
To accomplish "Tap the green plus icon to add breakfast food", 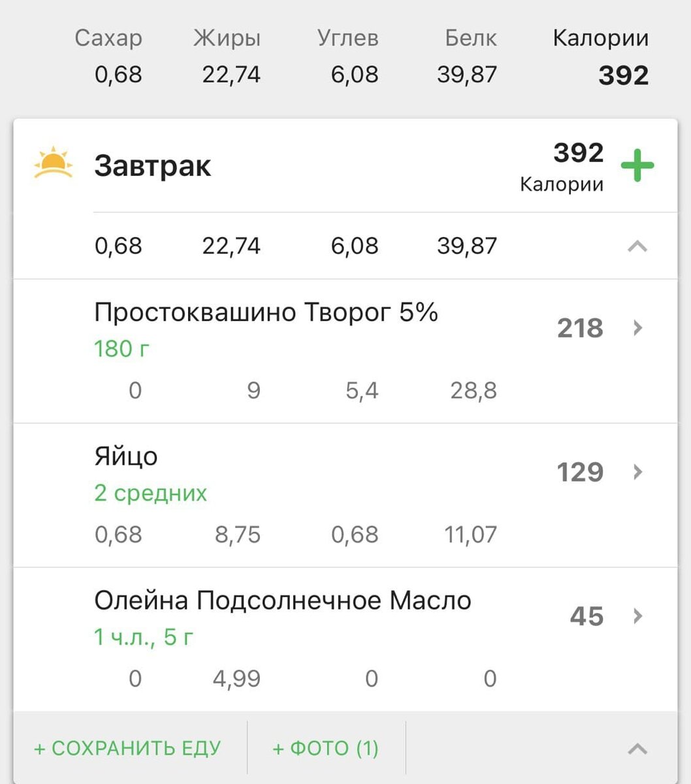I will click(637, 165).
